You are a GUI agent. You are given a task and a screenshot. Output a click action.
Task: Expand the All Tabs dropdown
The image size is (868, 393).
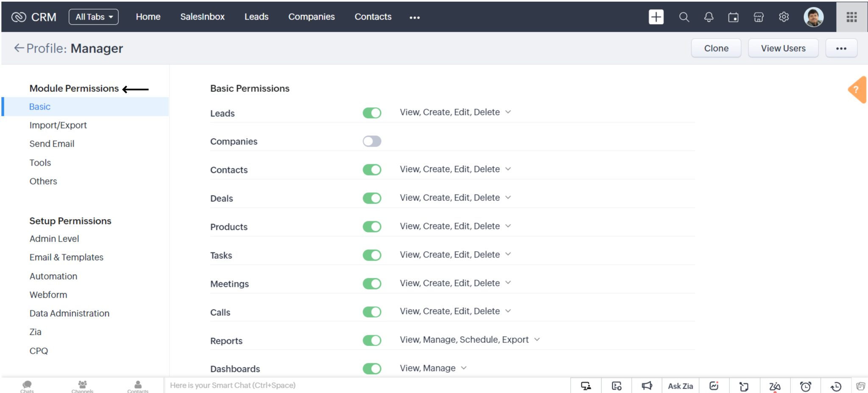[x=93, y=17]
